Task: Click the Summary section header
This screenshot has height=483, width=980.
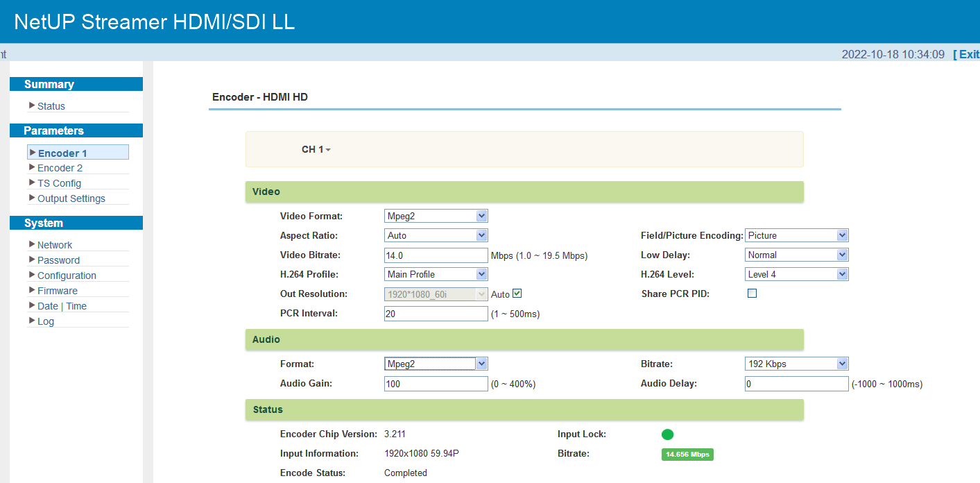Action: click(76, 84)
